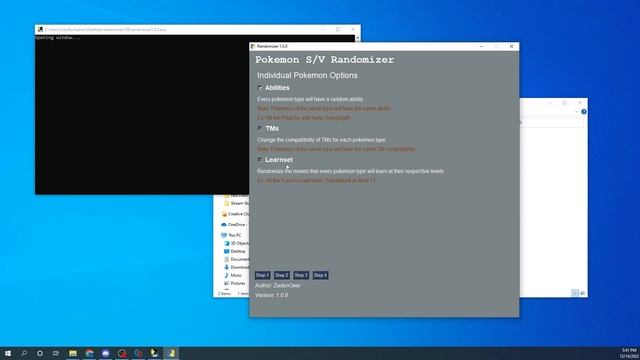Open Google Chrome from the taskbar
640x360 pixels.
(x=89, y=353)
